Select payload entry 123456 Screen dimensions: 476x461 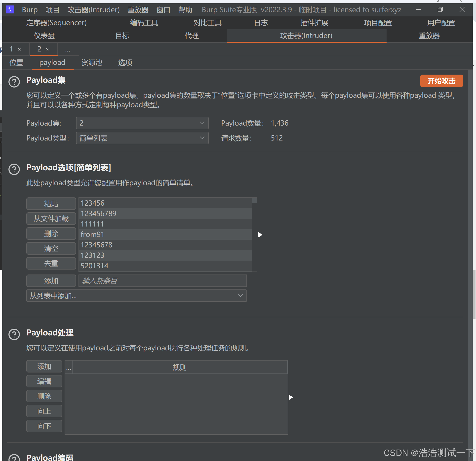(165, 203)
